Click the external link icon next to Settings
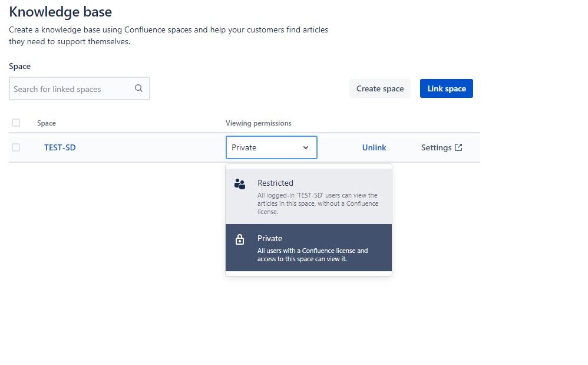 [459, 147]
